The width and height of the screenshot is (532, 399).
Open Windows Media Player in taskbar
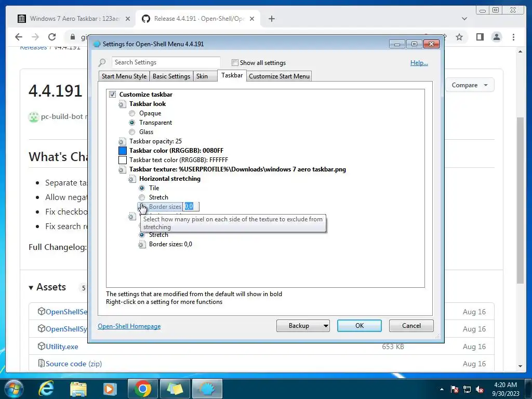[x=109, y=389]
